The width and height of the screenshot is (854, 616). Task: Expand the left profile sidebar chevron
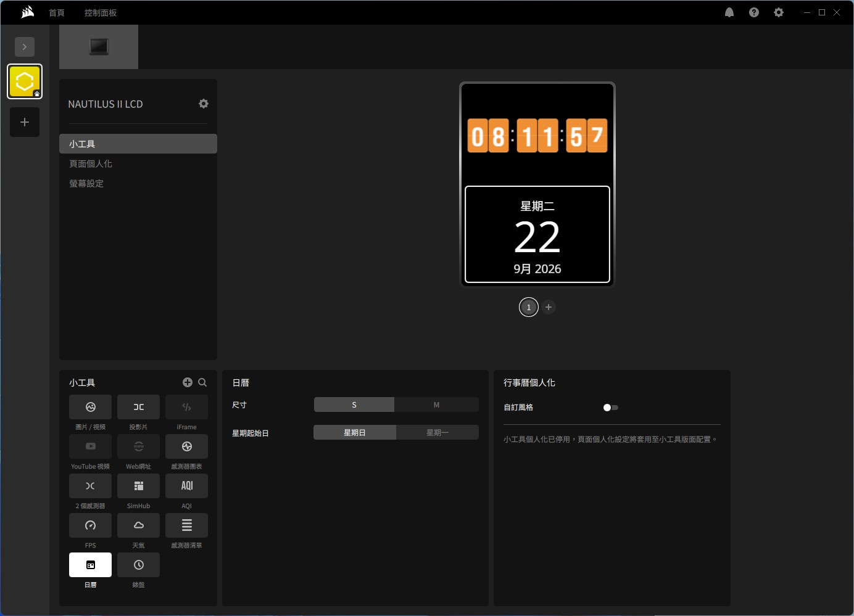tap(25, 47)
